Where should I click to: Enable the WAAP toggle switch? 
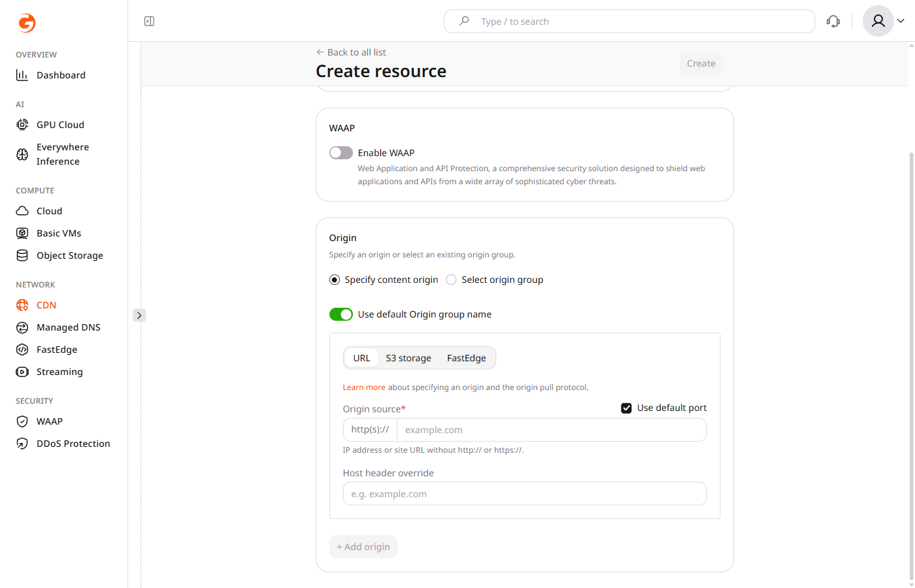(x=341, y=153)
